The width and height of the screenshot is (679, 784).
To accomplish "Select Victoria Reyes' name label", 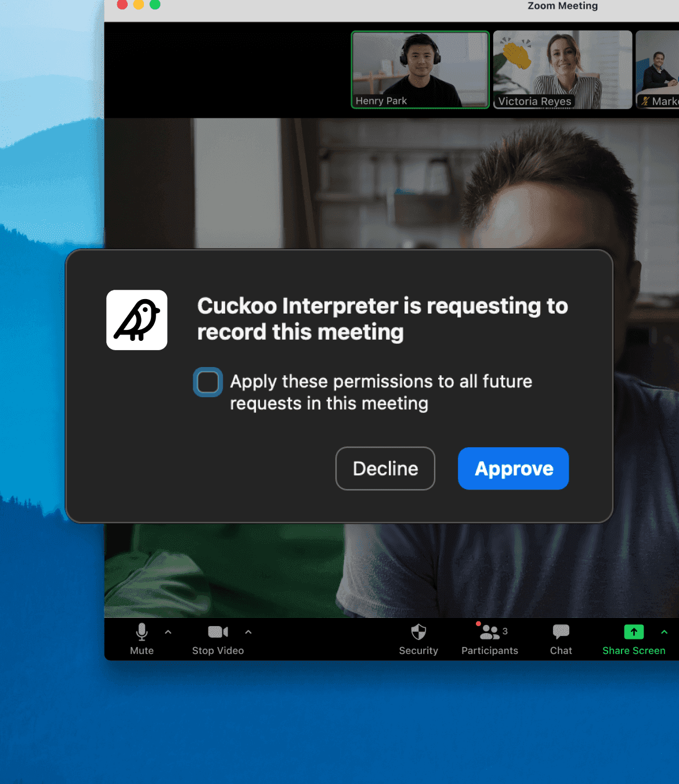I will click(x=534, y=101).
